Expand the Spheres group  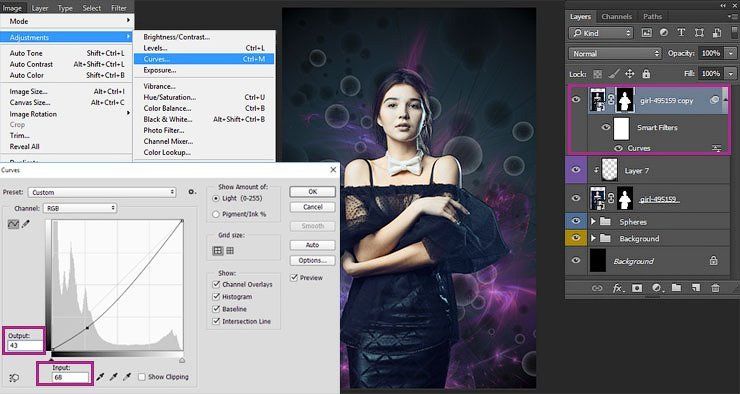[x=593, y=221]
